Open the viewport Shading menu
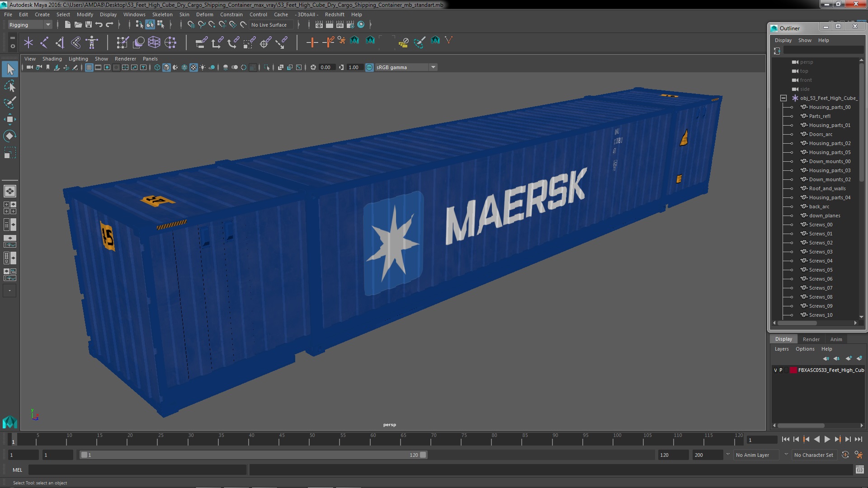 [x=52, y=59]
